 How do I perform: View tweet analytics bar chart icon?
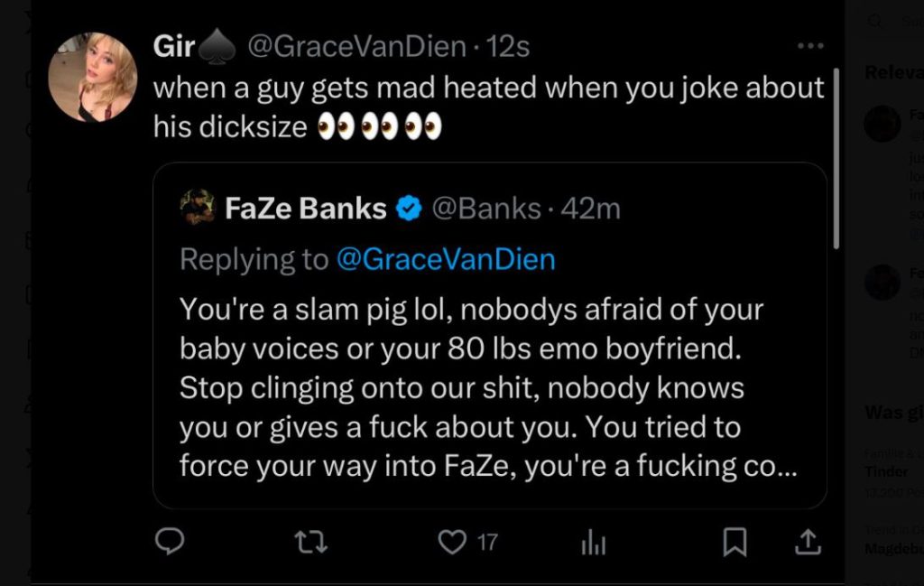pos(593,542)
